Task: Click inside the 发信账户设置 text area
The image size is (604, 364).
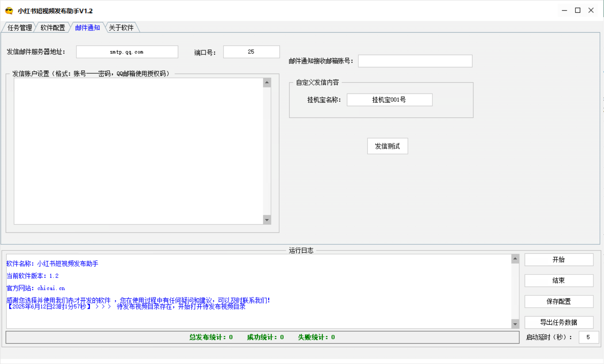Action: [139, 151]
